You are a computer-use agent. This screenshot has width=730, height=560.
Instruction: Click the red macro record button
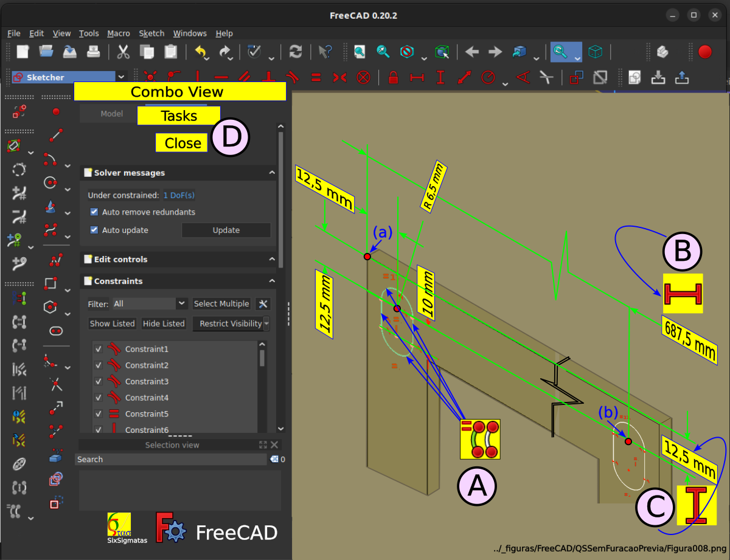point(705,52)
